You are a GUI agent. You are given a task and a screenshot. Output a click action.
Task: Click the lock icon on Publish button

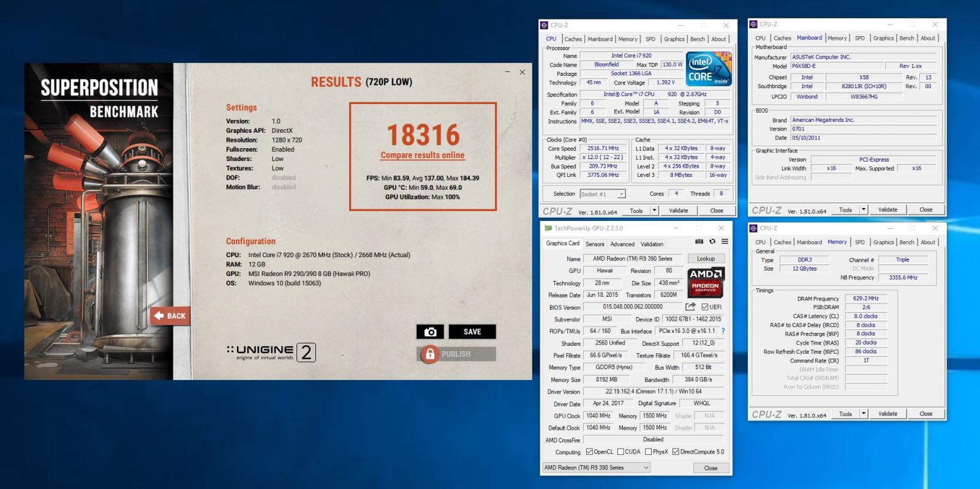click(430, 354)
